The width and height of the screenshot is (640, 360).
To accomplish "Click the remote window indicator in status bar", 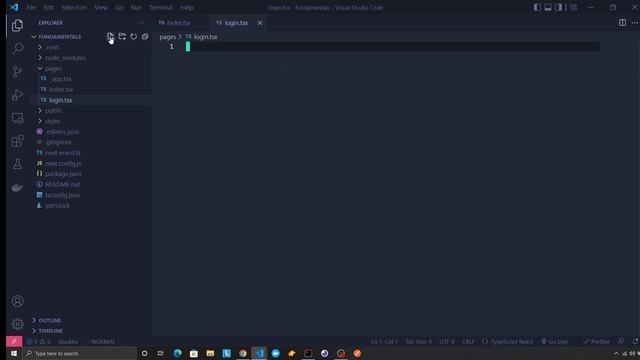I will [x=14, y=341].
